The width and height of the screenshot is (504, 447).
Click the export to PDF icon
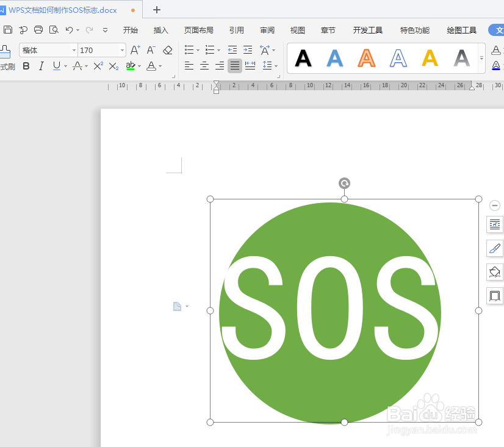23,30
